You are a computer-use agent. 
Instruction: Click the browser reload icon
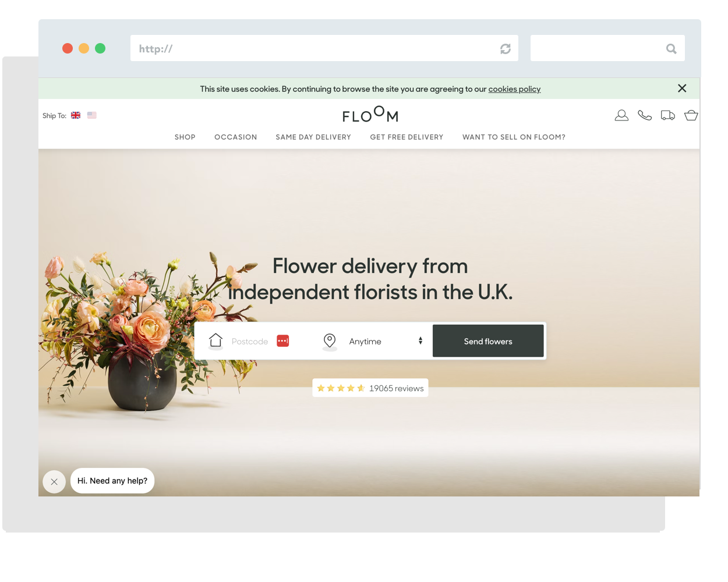pos(506,49)
